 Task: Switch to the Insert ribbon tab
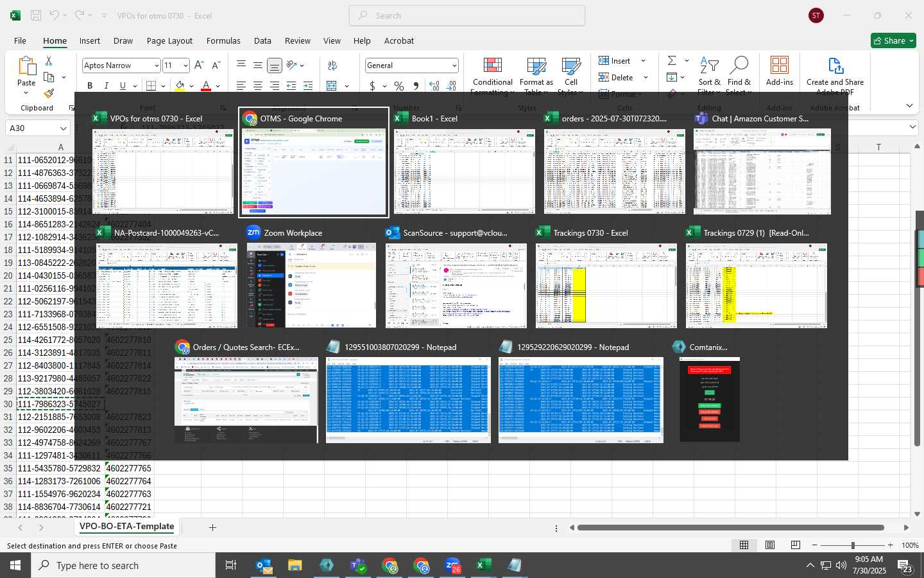(x=90, y=40)
